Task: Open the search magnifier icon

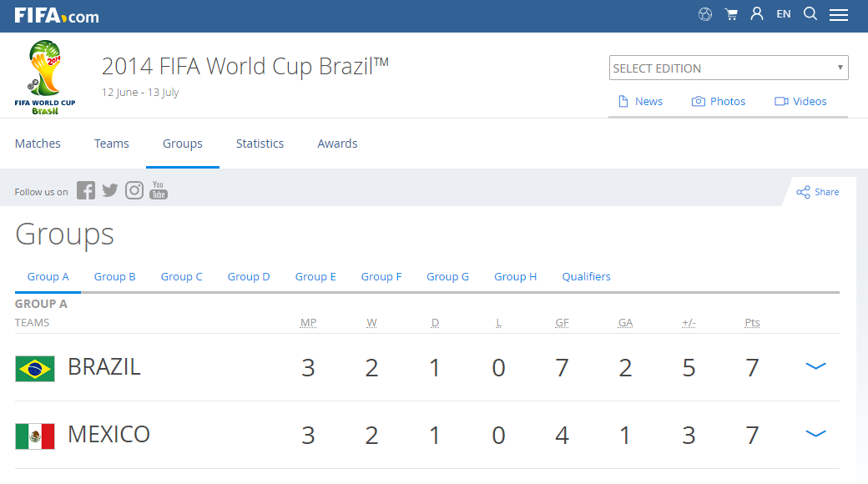Action: [810, 14]
